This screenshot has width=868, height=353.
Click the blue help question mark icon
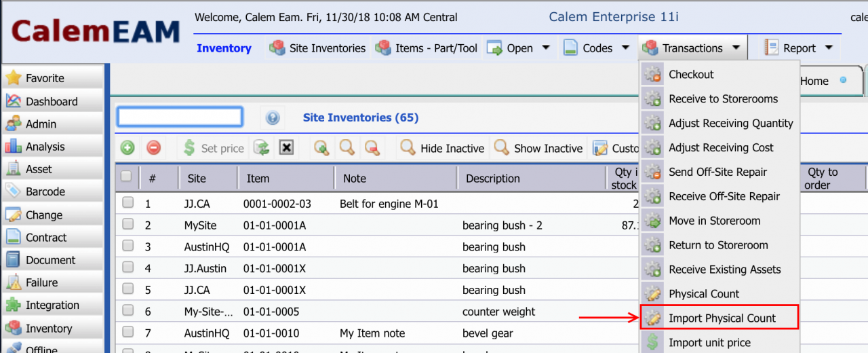273,118
